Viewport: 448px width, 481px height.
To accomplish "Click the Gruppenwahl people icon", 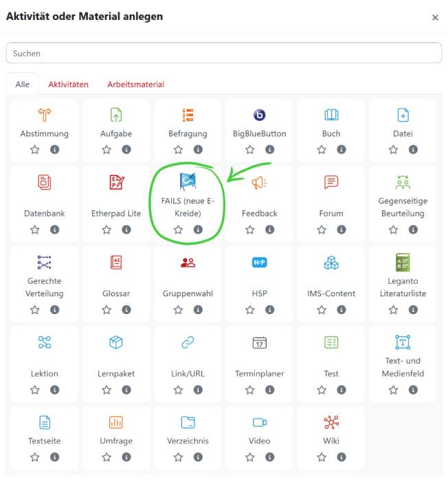I will tap(188, 262).
